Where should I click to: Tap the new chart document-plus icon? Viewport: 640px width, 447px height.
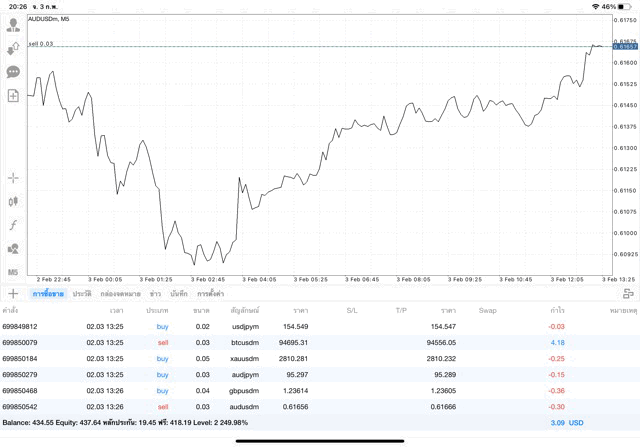[x=13, y=96]
